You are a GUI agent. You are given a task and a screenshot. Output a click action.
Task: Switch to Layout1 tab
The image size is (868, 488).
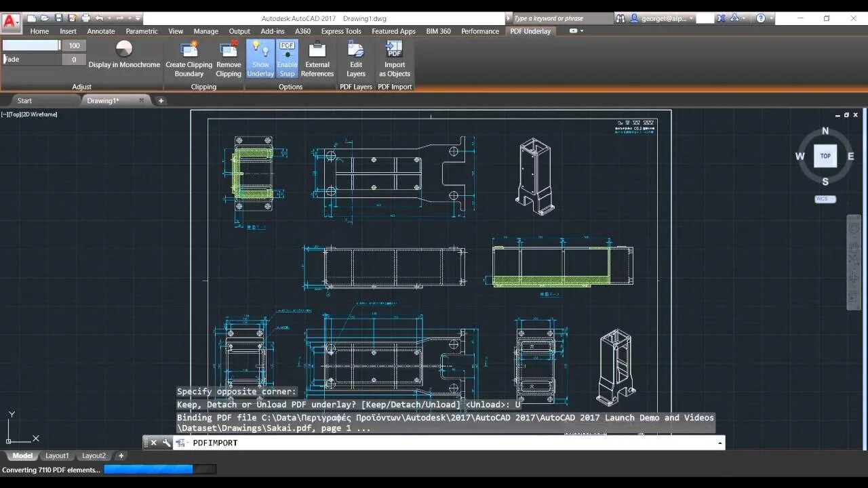(x=57, y=455)
